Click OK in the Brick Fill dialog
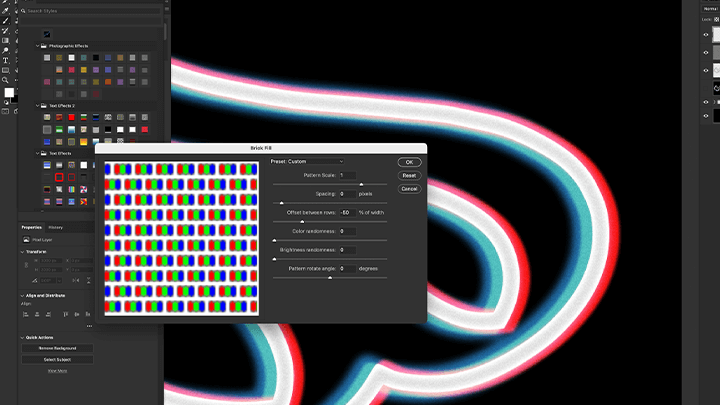720x405 pixels. (409, 162)
